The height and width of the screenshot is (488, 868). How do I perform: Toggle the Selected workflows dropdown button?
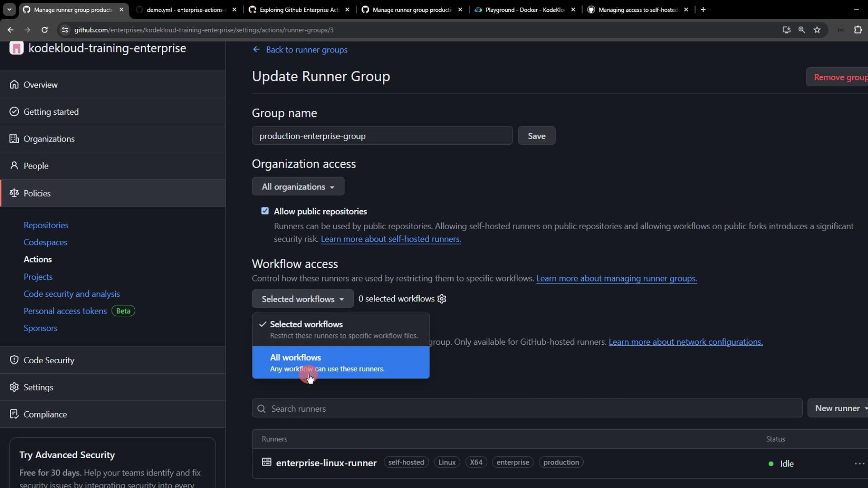pos(302,299)
